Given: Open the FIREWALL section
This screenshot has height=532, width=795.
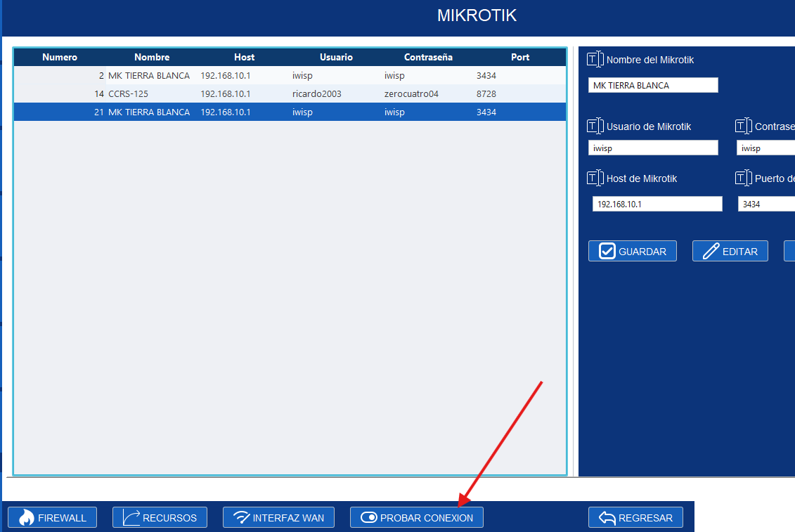Looking at the screenshot, I should click(52, 517).
